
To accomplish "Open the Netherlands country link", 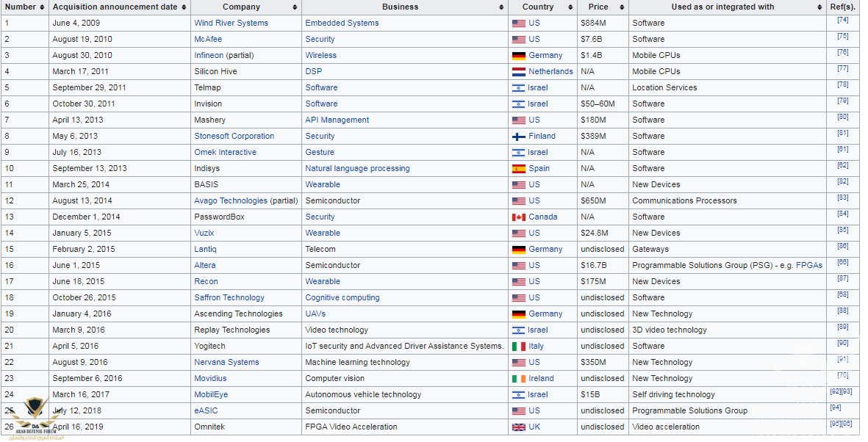I will click(550, 71).
